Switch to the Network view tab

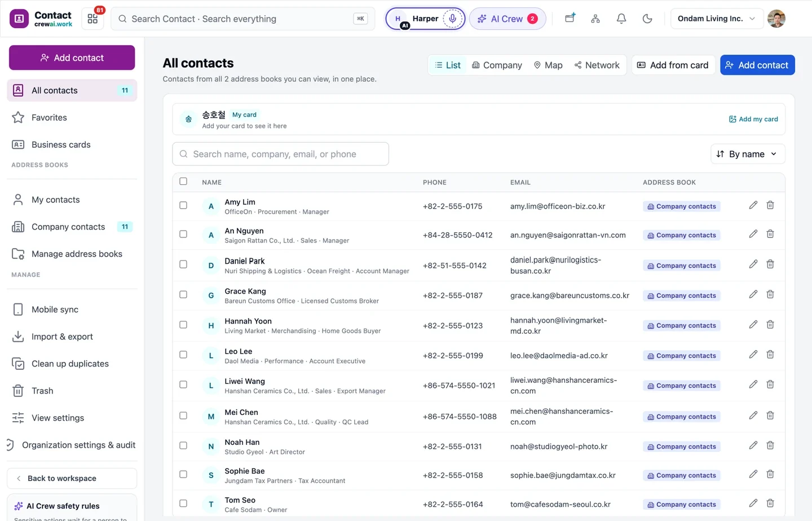pos(597,65)
